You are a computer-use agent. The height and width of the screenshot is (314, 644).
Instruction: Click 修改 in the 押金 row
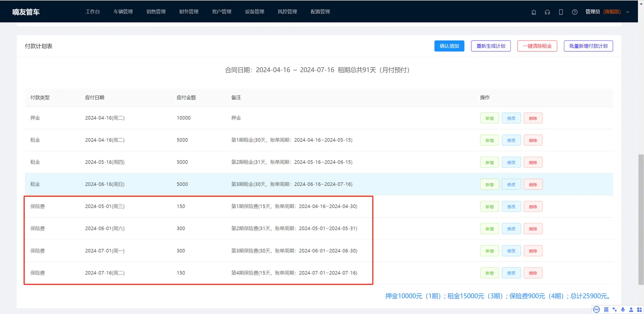[511, 118]
